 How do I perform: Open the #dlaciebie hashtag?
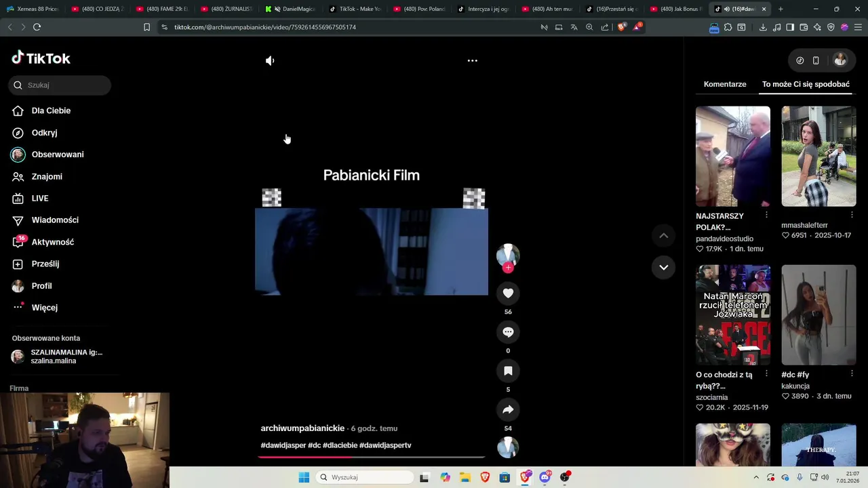pos(340,445)
